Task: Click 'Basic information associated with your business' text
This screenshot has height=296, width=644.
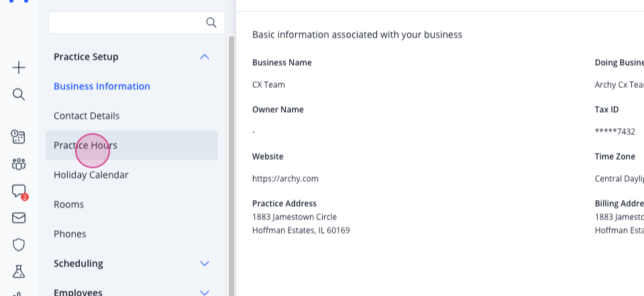Action: click(x=358, y=34)
